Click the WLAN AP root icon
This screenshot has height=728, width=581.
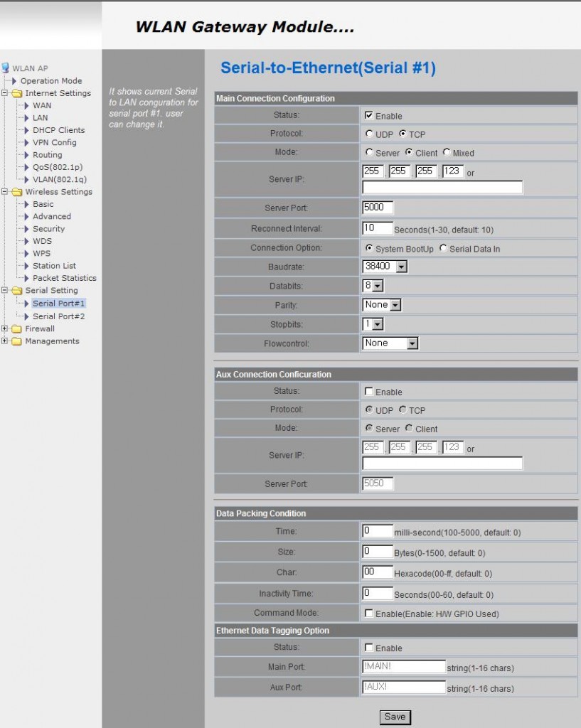click(x=6, y=68)
